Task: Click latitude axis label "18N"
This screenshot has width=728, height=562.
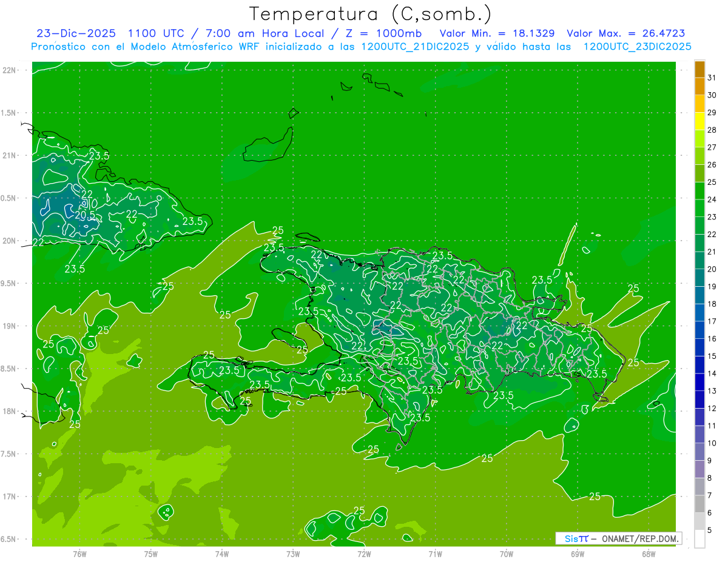Action: (10, 411)
